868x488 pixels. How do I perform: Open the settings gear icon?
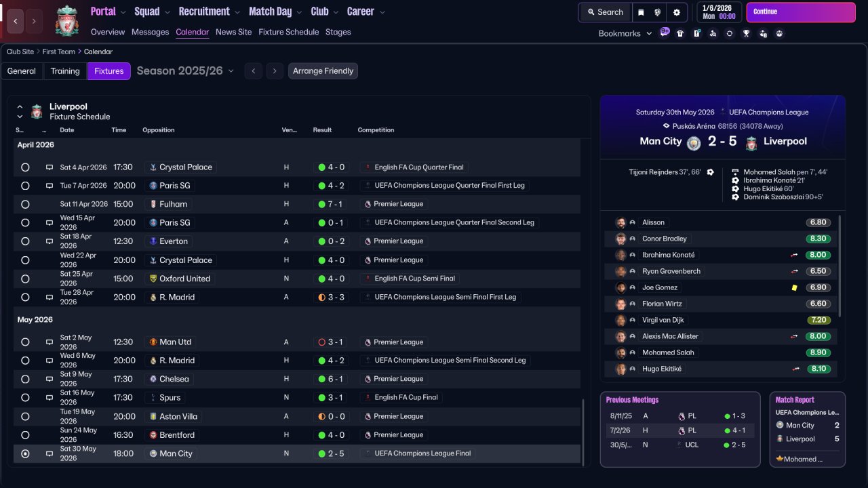click(676, 12)
